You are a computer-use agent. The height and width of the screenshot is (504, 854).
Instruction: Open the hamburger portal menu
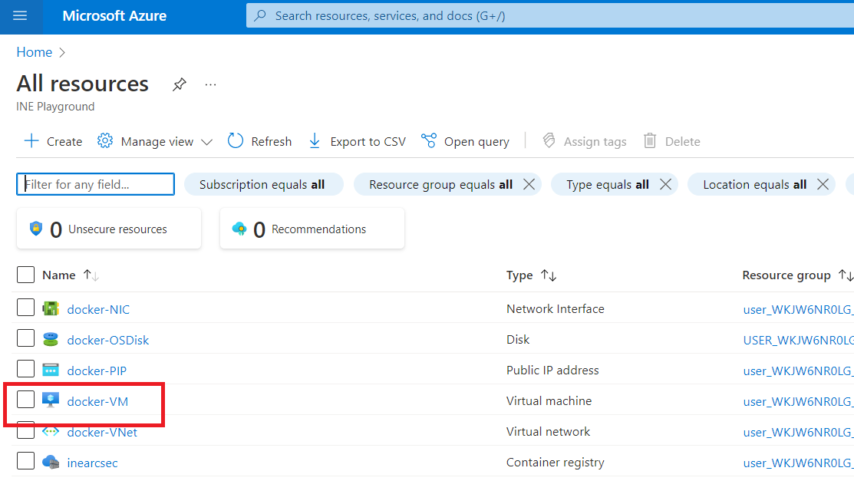pos(20,16)
